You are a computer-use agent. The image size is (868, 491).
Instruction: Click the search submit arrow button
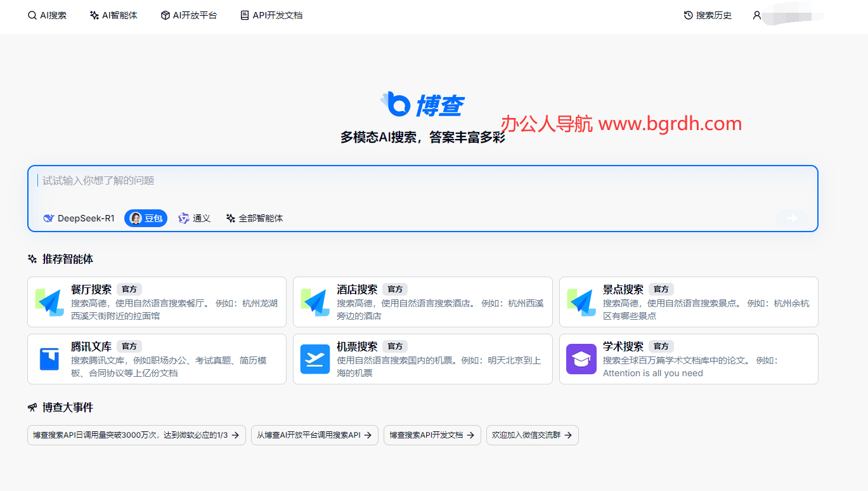(x=791, y=218)
